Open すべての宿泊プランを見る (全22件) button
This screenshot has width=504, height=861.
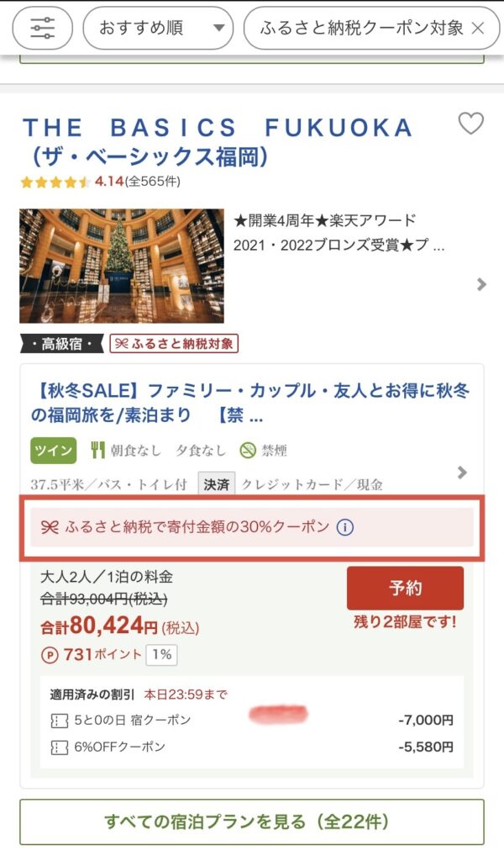(252, 822)
